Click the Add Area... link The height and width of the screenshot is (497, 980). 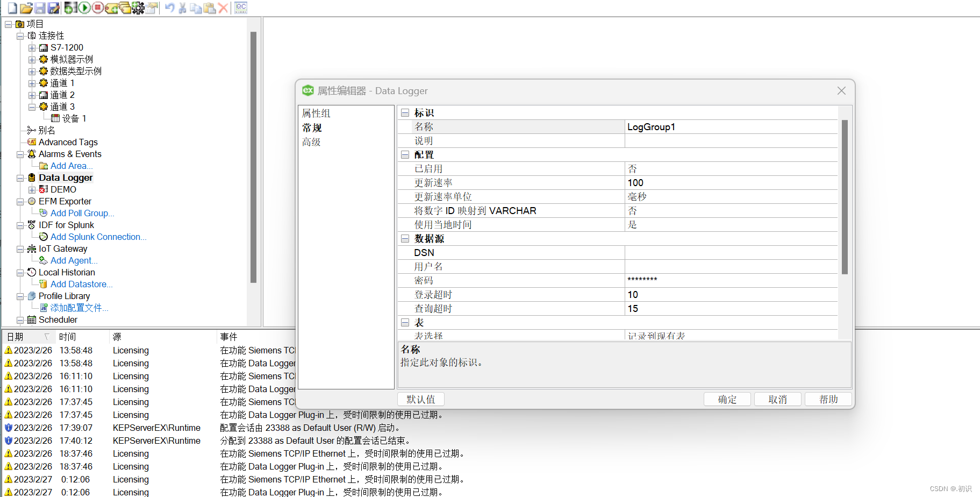71,166
